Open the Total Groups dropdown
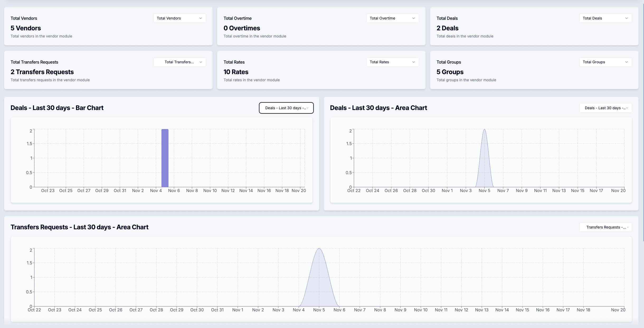This screenshot has height=328, width=644. (605, 62)
